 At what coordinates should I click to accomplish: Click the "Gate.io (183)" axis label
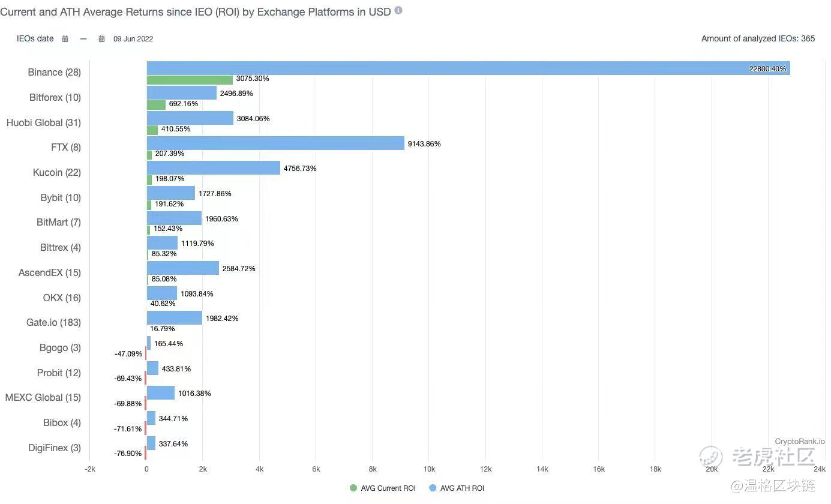click(x=53, y=323)
